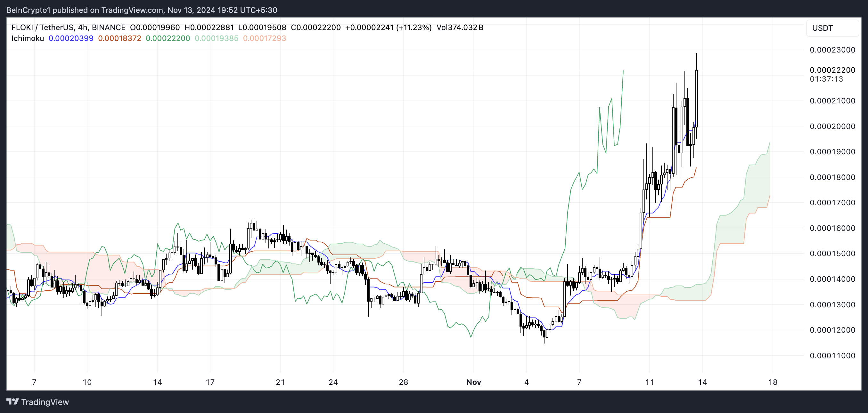The height and width of the screenshot is (413, 868).
Task: Click the 0.00011000 price axis label
Action: tap(832, 355)
